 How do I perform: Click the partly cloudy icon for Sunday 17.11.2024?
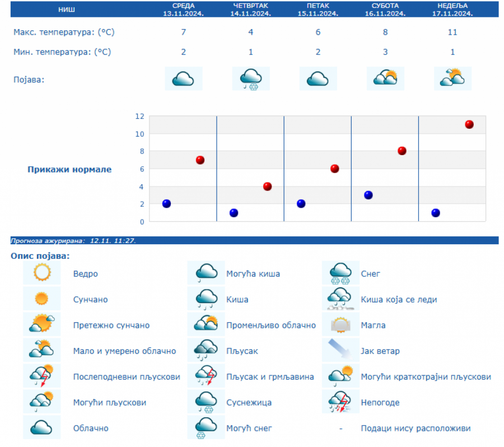pos(452,78)
